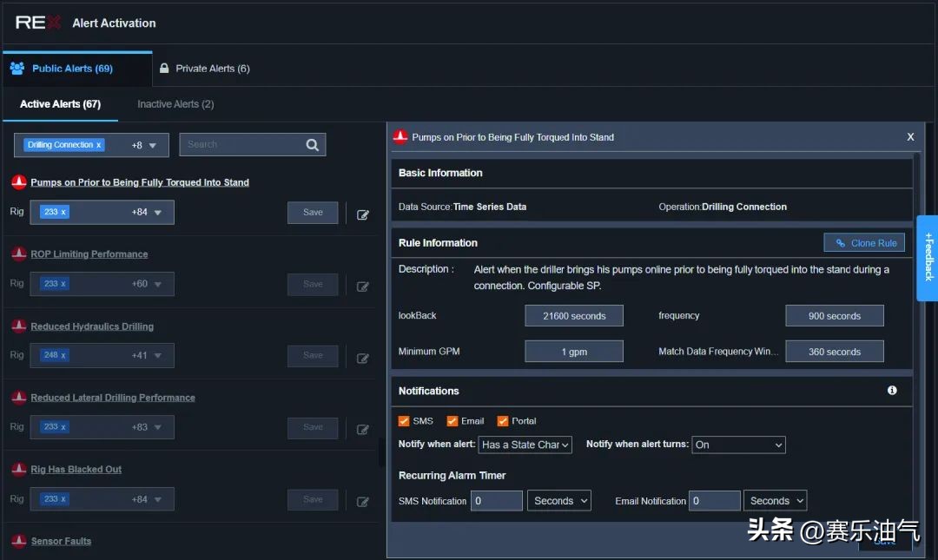
Task: Click edit icon for Reduced Hydraulics Drilling
Action: (x=363, y=357)
